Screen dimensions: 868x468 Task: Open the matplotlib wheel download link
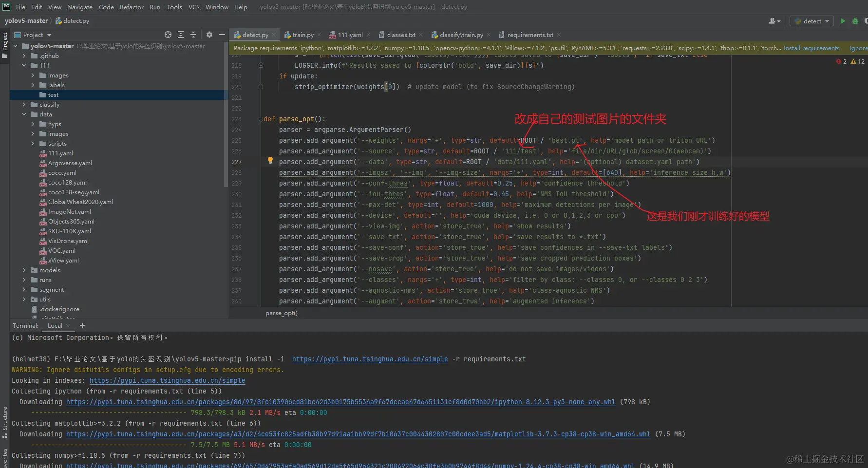coord(359,434)
